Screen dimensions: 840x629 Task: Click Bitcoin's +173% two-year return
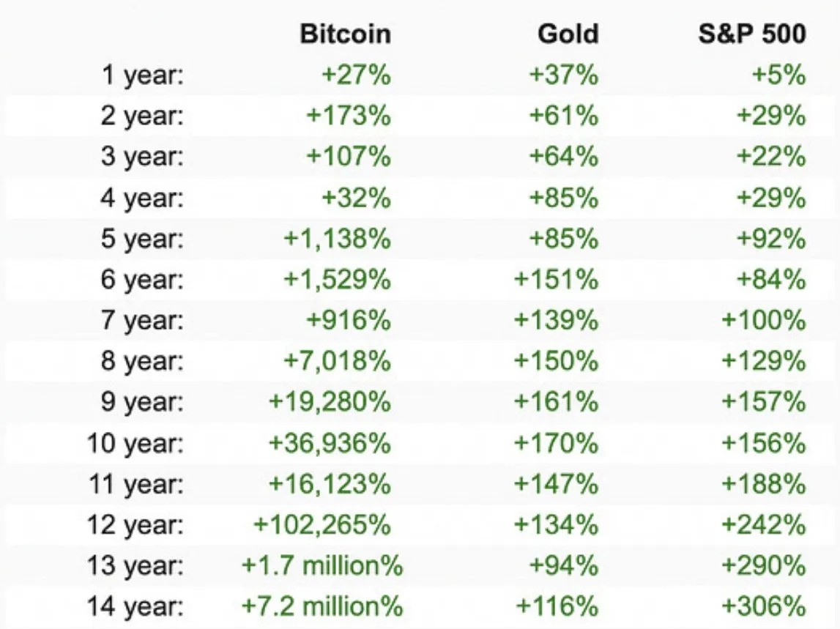click(x=349, y=116)
